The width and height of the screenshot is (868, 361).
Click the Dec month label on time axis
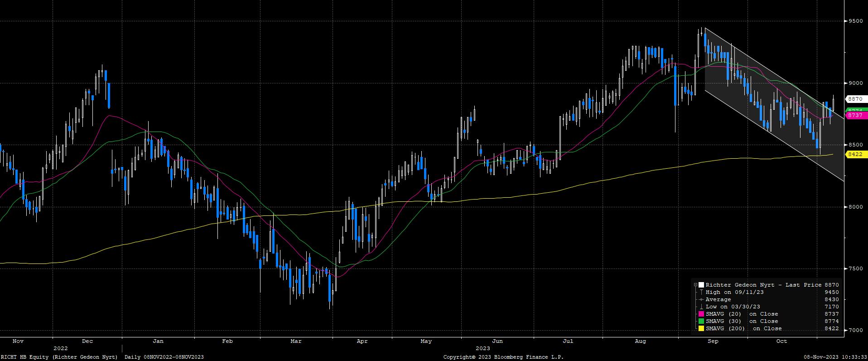[x=87, y=341]
